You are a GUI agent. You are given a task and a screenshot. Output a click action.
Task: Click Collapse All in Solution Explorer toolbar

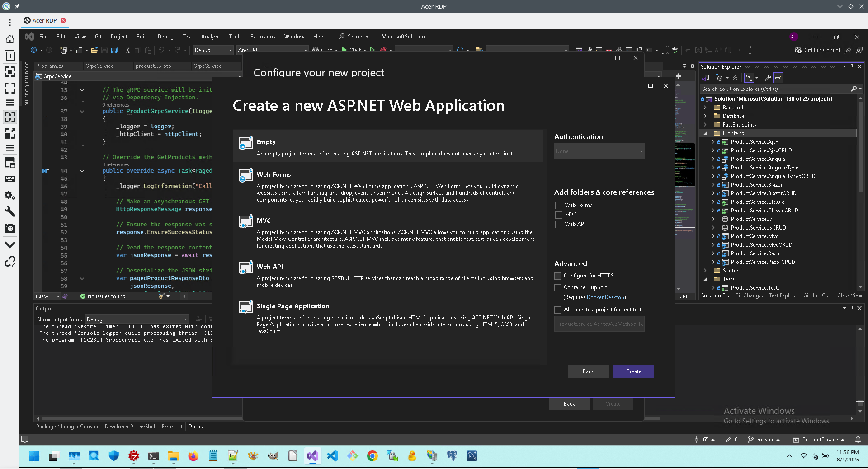point(735,78)
